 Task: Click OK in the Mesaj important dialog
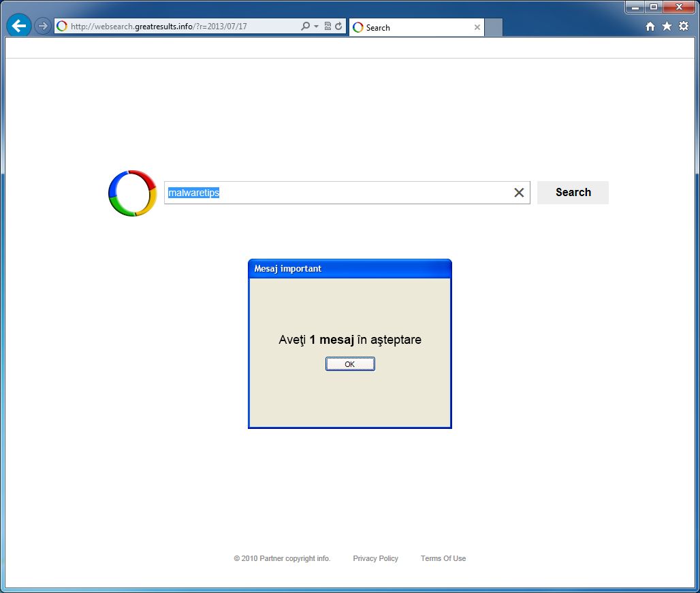coord(350,364)
